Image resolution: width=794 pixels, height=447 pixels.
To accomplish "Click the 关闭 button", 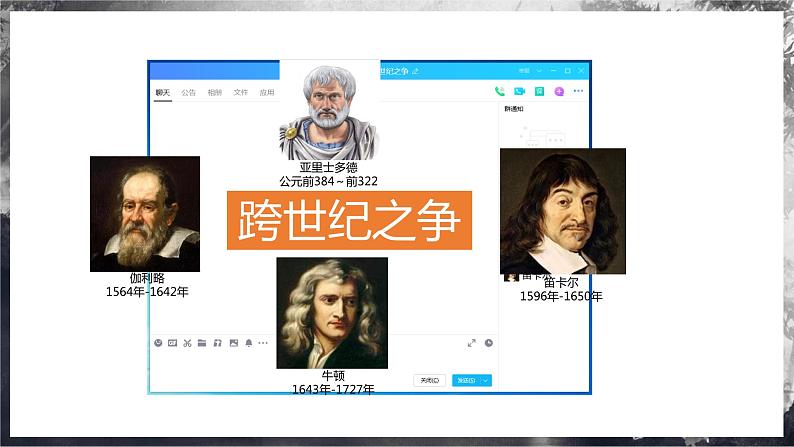I will [429, 380].
